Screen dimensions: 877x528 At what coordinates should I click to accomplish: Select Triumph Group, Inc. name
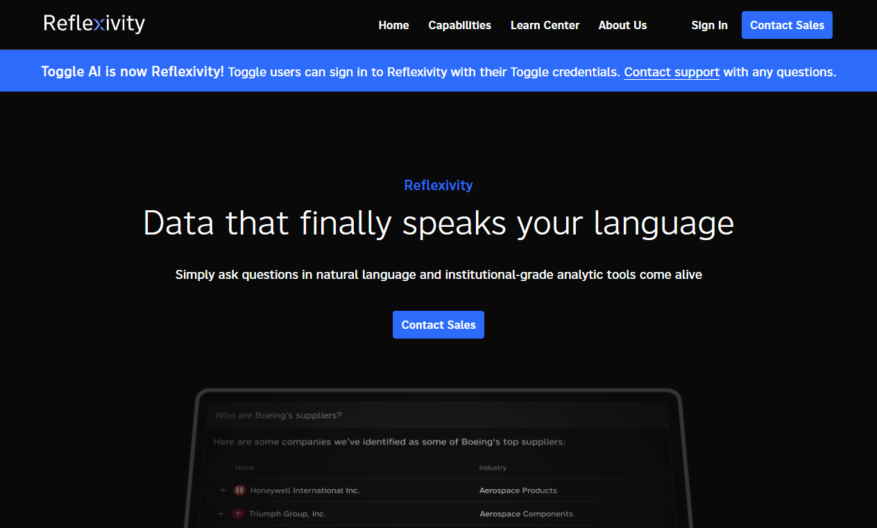coord(287,514)
